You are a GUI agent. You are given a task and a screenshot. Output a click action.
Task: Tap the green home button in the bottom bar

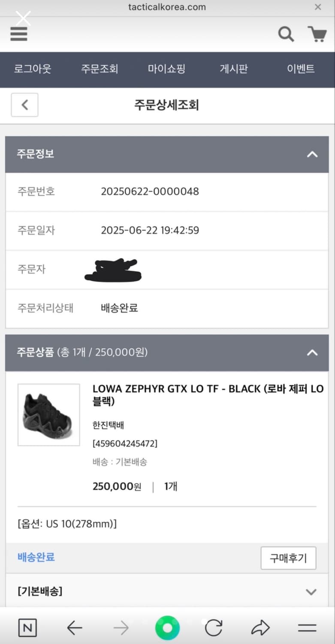point(167,628)
